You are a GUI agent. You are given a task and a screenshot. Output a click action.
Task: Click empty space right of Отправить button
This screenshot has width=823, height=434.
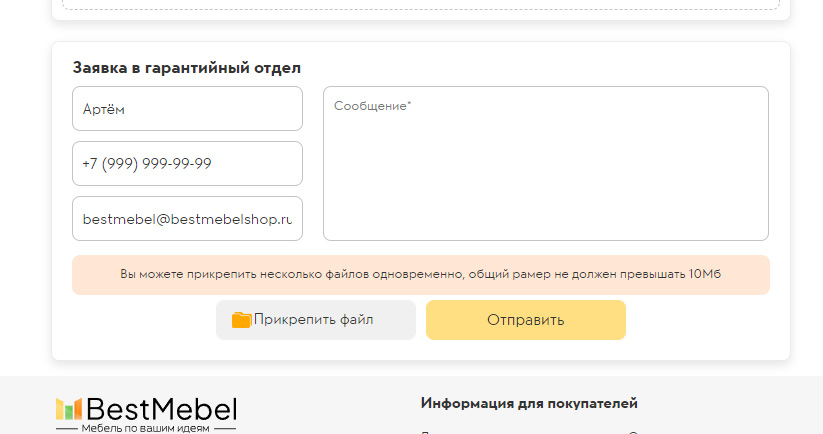pos(700,320)
